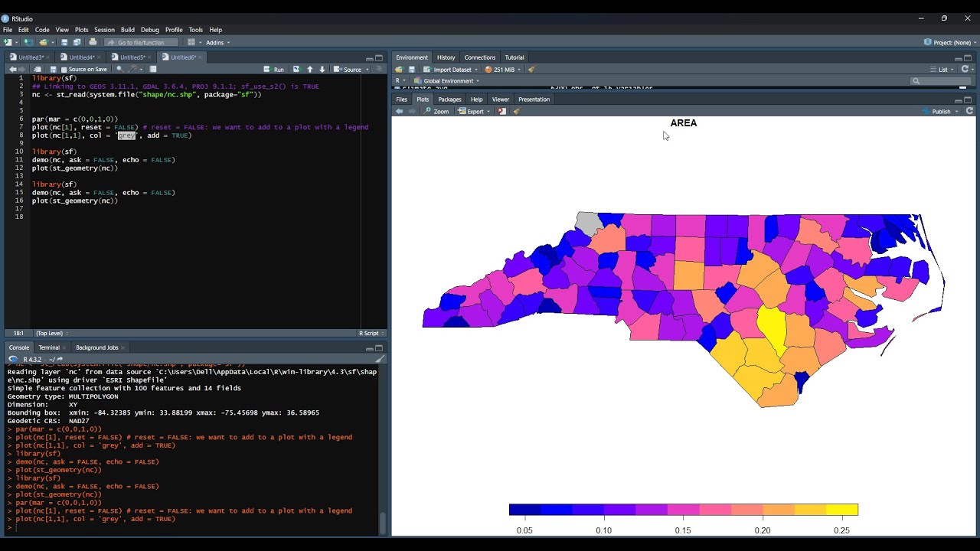Close the Untitled3 editor tab

[47, 57]
